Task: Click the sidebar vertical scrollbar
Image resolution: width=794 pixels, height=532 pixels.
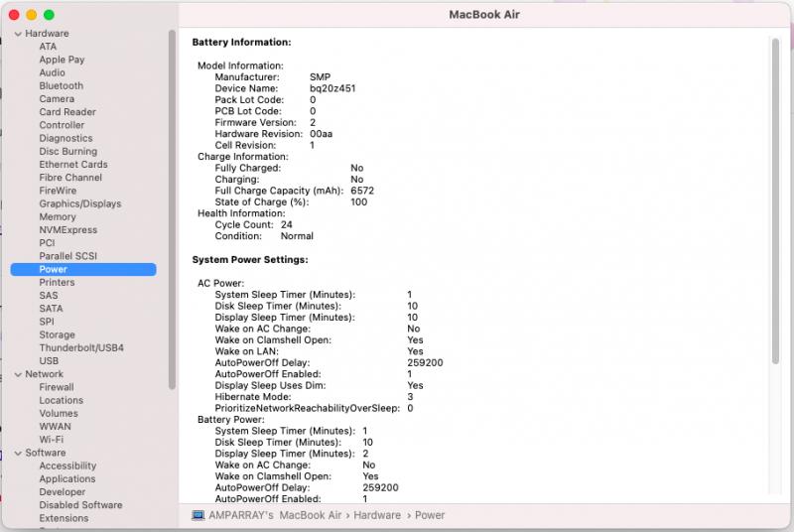Action: 172,209
